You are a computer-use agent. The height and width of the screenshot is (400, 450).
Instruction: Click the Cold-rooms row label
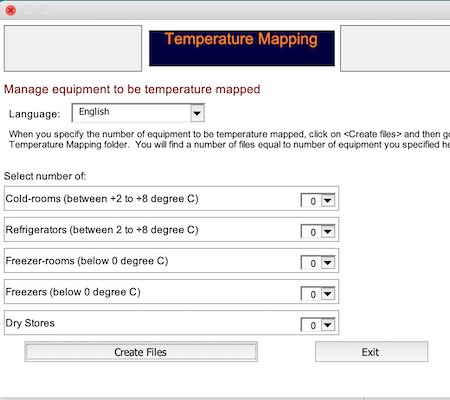coord(102,199)
